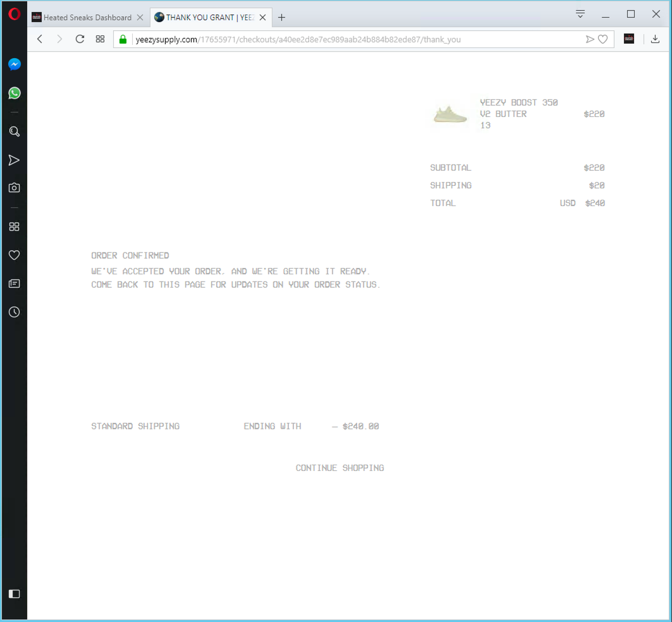Toggle the sidebar setup panel at bottom
The image size is (672, 622).
(14, 593)
